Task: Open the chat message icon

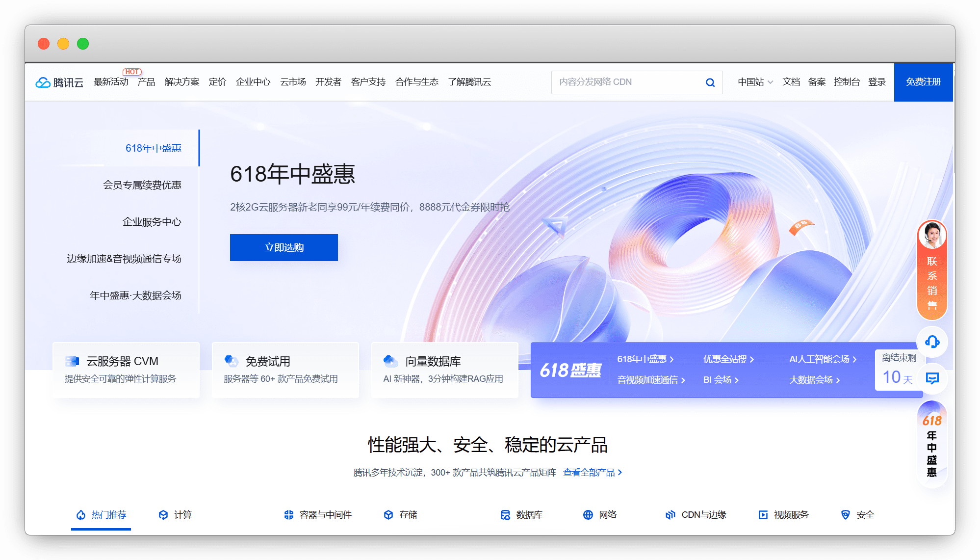Action: 932,378
